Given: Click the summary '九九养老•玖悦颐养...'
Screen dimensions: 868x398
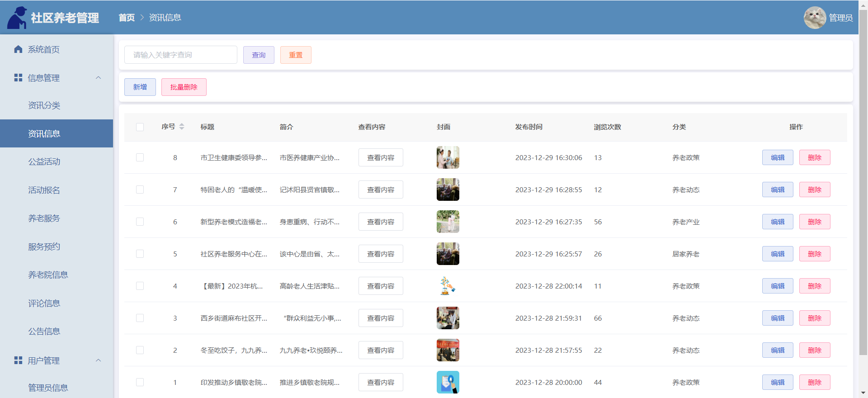Looking at the screenshot, I should pyautogui.click(x=311, y=350).
